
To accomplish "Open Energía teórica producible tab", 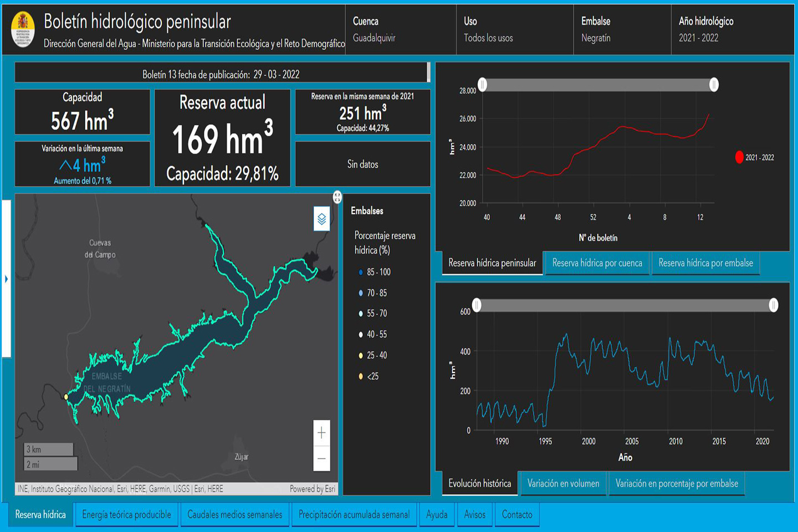I will [126, 515].
